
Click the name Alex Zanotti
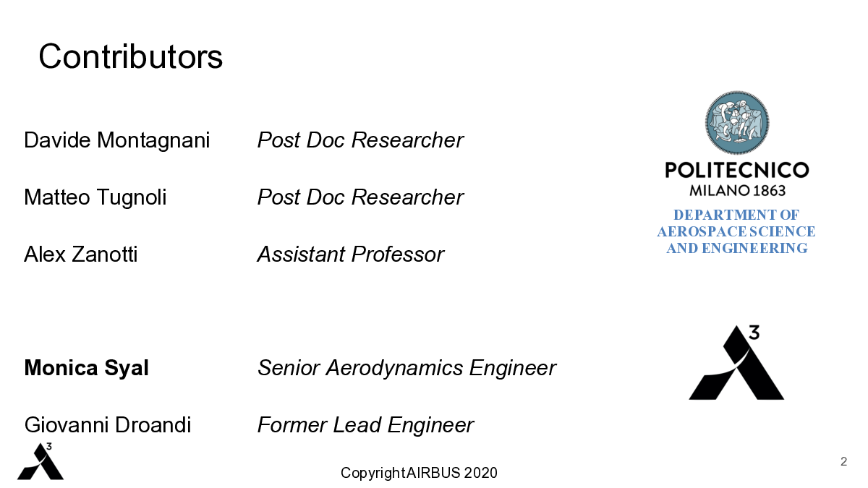click(x=81, y=254)
